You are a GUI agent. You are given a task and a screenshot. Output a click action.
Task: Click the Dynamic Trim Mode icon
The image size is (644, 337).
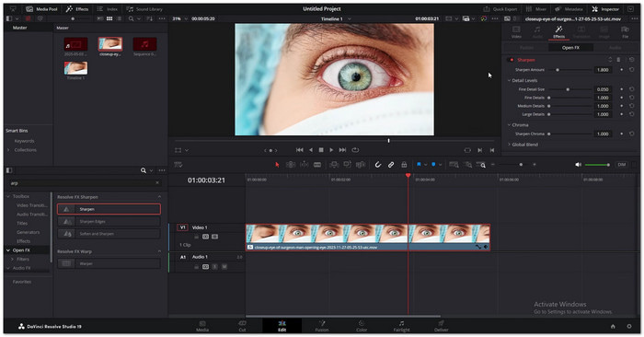coord(304,165)
